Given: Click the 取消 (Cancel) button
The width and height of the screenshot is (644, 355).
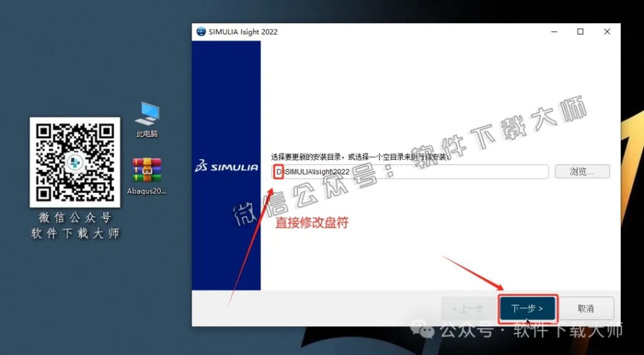Looking at the screenshot, I should pyautogui.click(x=586, y=309).
